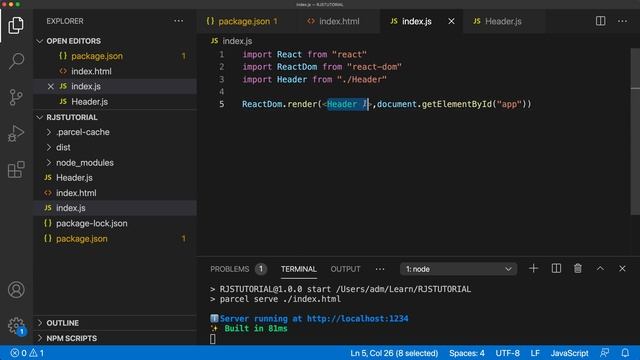This screenshot has height=360, width=640.
Task: Click line number 4 in editor gutter
Action: coord(221,91)
